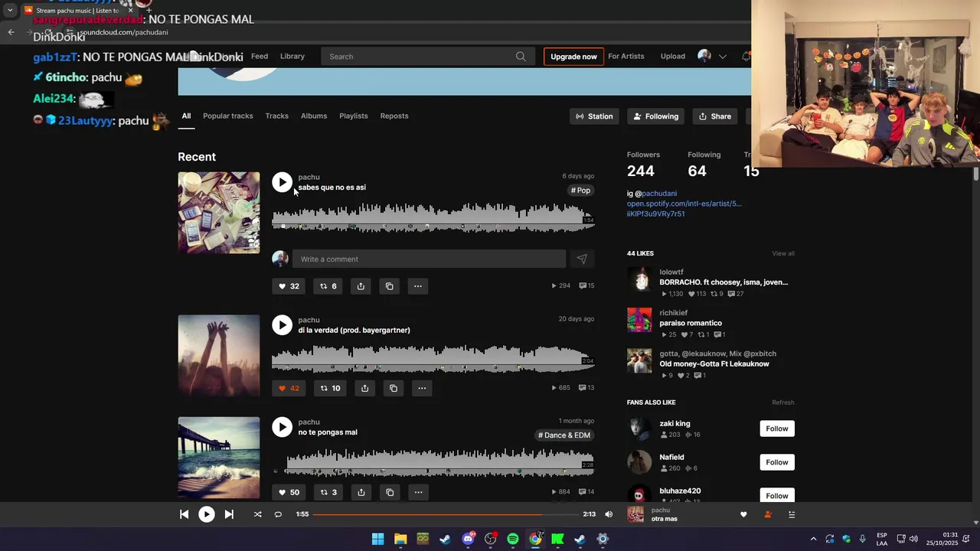Open the #Dance & EDM tag

564,435
